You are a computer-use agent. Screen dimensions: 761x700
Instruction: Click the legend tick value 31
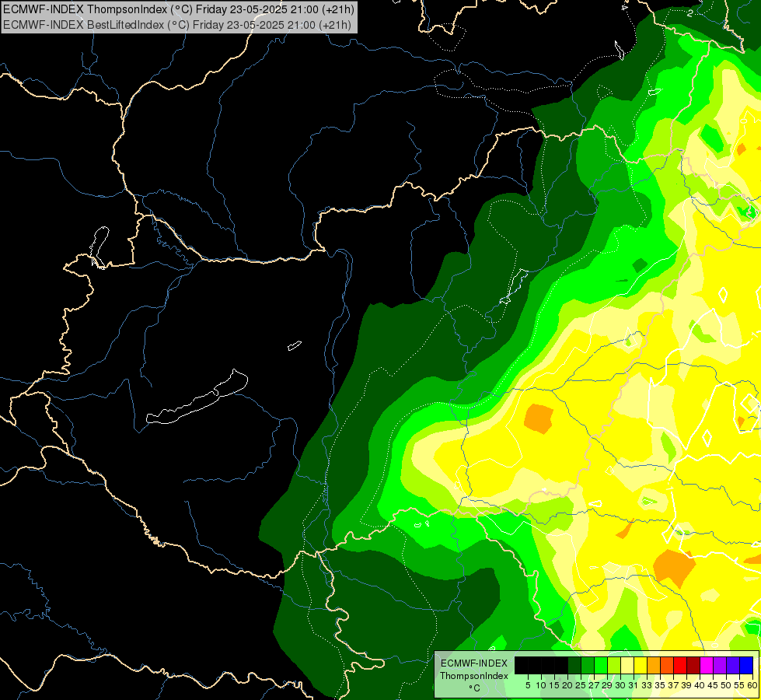tap(634, 685)
